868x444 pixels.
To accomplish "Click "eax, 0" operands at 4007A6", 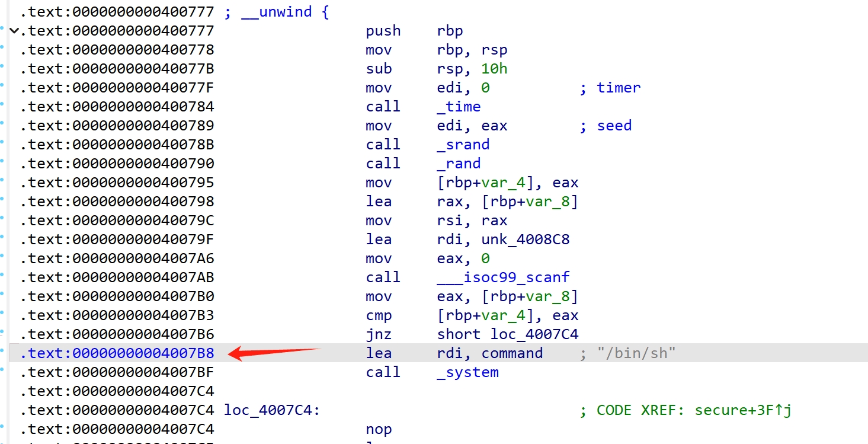I will pyautogui.click(x=463, y=258).
